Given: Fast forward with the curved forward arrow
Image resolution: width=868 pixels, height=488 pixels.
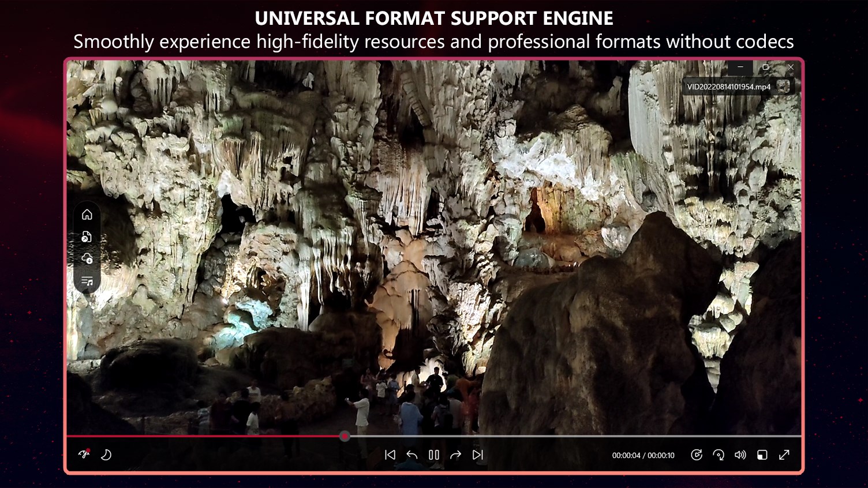Looking at the screenshot, I should coord(455,455).
